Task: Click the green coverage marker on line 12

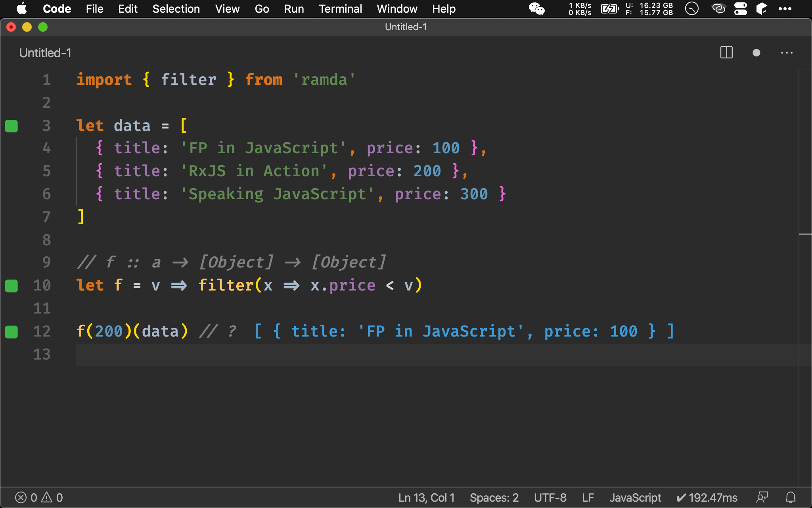Action: [x=11, y=332]
